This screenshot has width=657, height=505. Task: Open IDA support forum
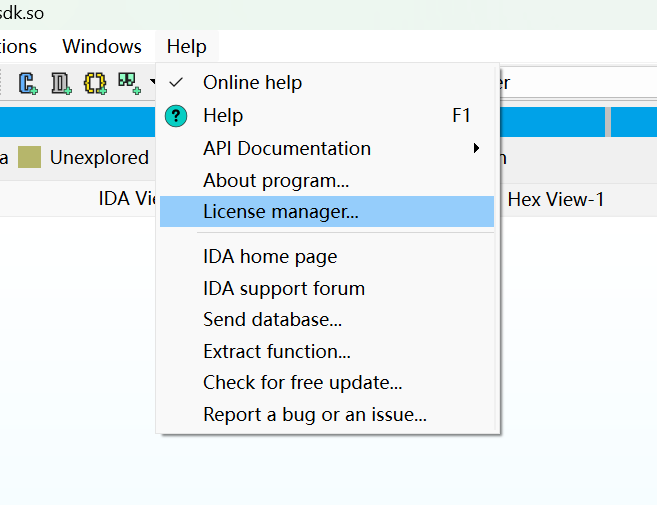pos(327,288)
